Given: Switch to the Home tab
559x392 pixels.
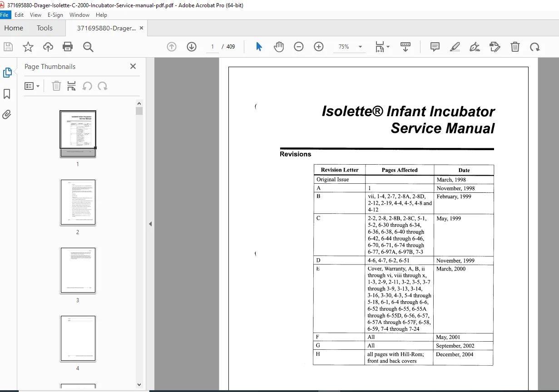Looking at the screenshot, I should click(14, 28).
